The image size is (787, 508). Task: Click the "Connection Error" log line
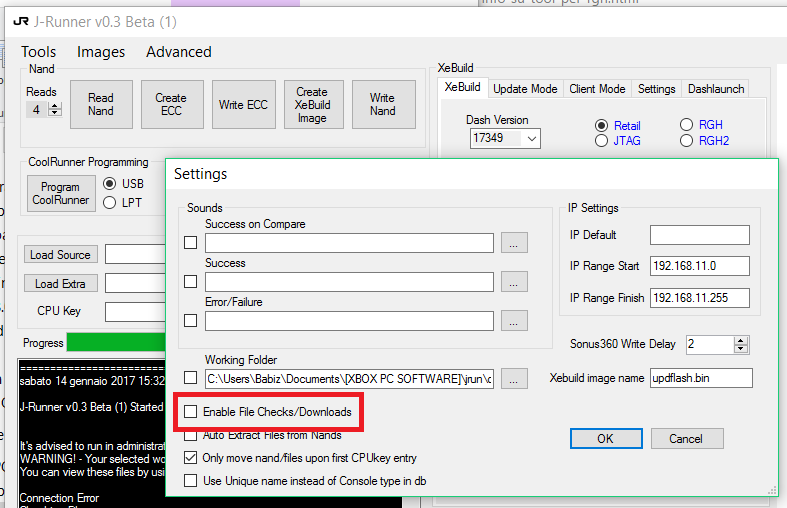point(59,498)
